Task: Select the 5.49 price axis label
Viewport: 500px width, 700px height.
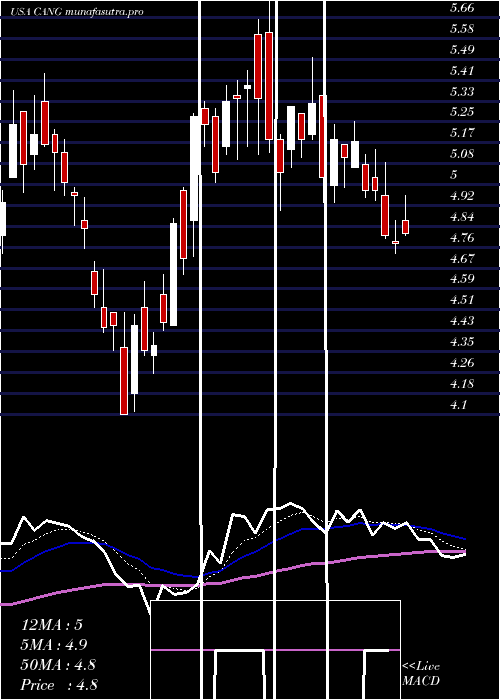Action: [x=462, y=50]
